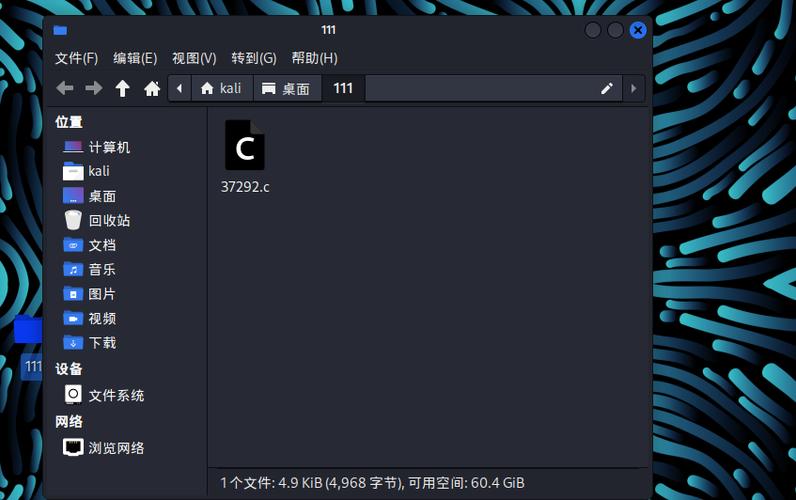Click the 浏览网络 network icon

pyautogui.click(x=73, y=448)
